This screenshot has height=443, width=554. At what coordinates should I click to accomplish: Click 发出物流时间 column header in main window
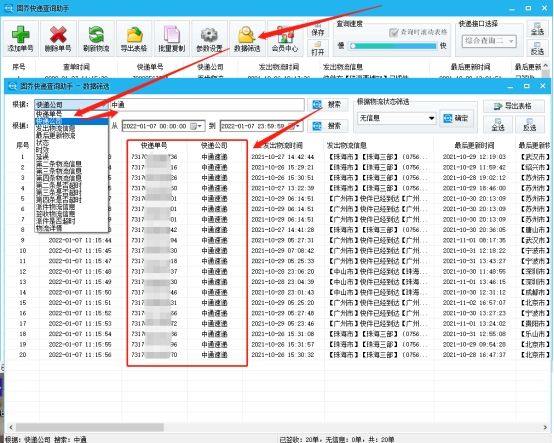click(x=279, y=67)
